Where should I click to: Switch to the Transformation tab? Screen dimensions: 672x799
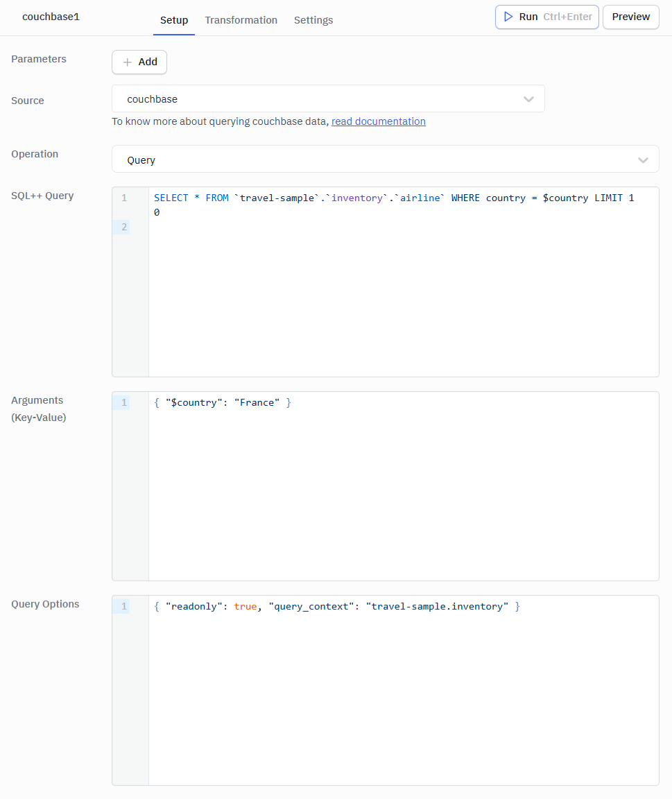pyautogui.click(x=241, y=20)
